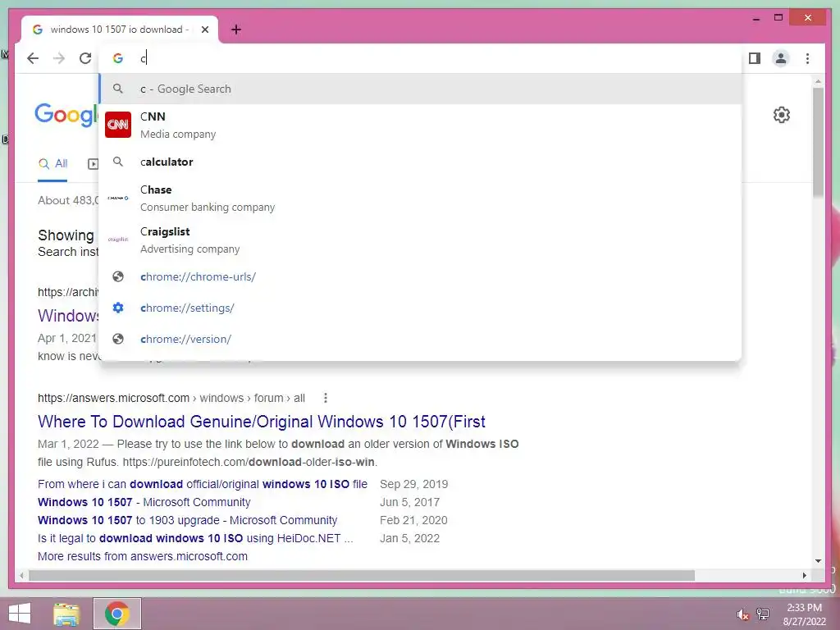Screen dimensions: 840x630
Task: Click the scroll-up arrow of the vertical scrollbar
Action: pos(818,81)
